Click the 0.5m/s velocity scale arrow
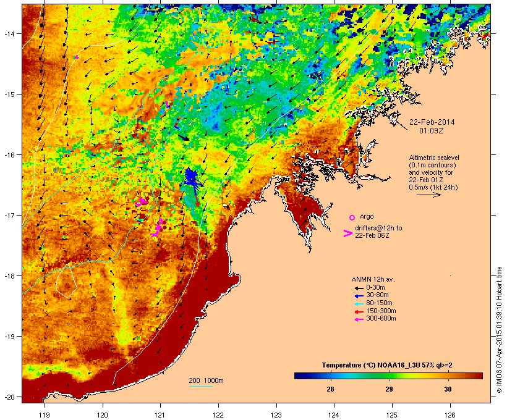Screen dimensions: 507x420 (x=428, y=195)
